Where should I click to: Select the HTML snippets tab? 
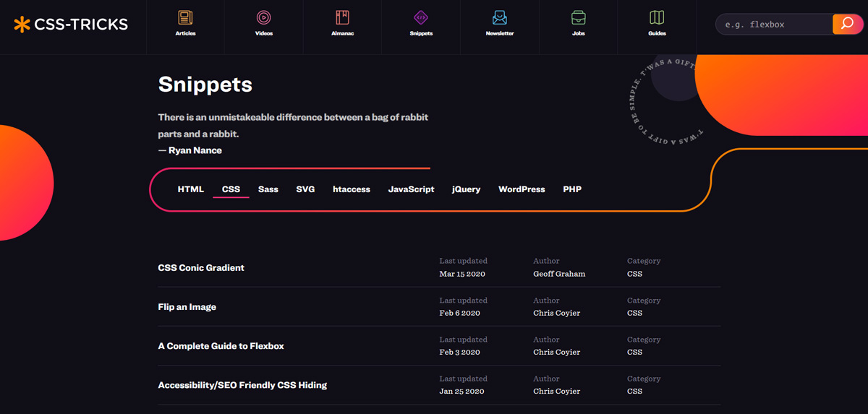[x=191, y=189]
